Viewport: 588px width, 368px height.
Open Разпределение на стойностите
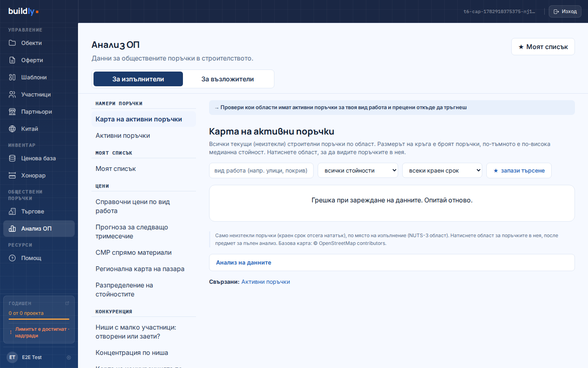144,289
